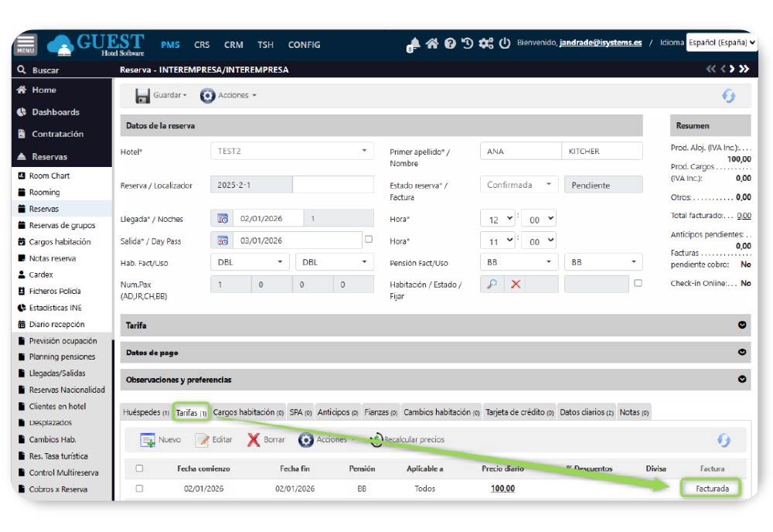Click the power logout icon
The height and width of the screenshot is (532, 773).
[505, 43]
